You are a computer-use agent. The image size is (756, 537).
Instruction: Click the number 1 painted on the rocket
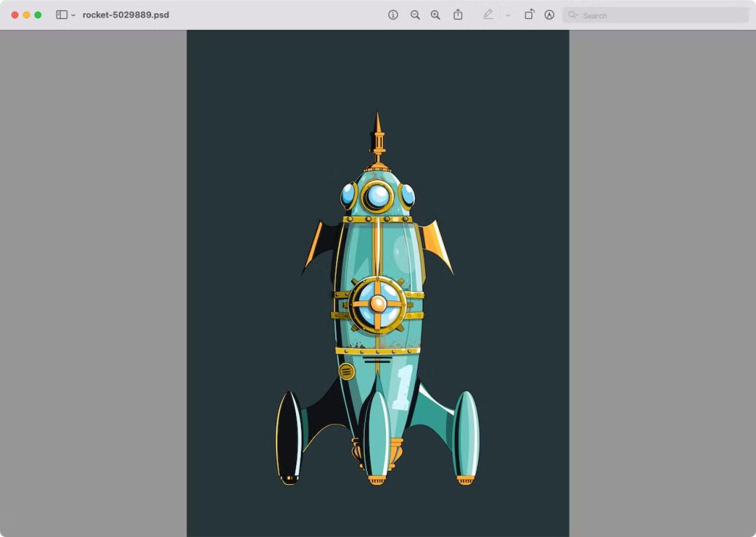point(403,387)
